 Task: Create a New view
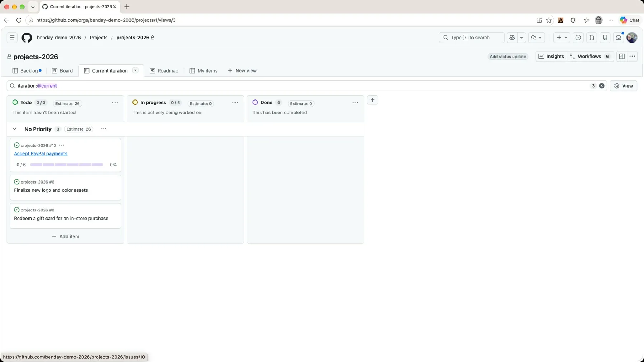[242, 71]
